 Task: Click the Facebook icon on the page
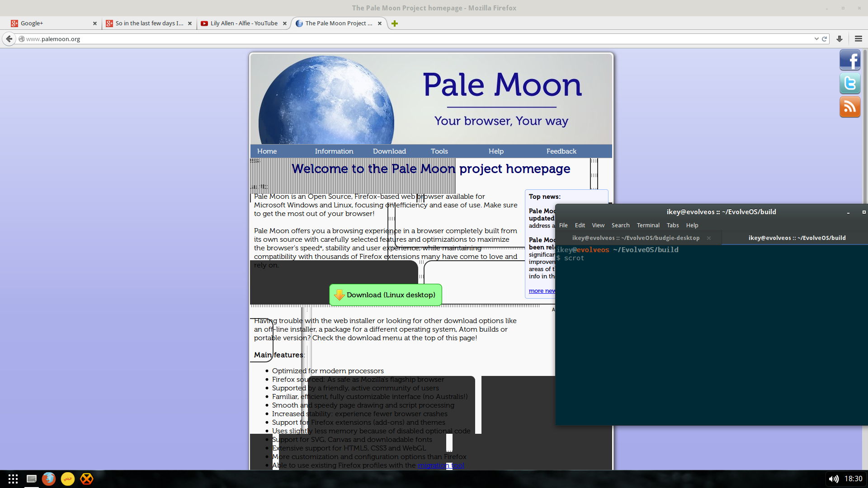pos(850,60)
